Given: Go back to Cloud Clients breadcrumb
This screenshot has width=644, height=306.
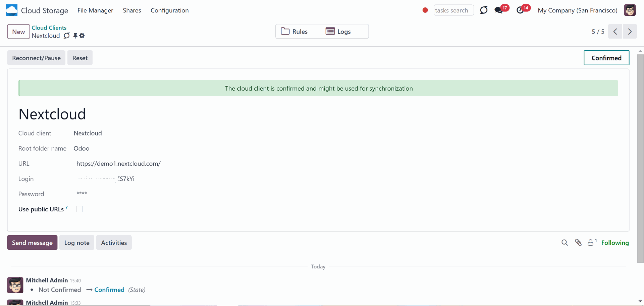Looking at the screenshot, I should 49,28.
